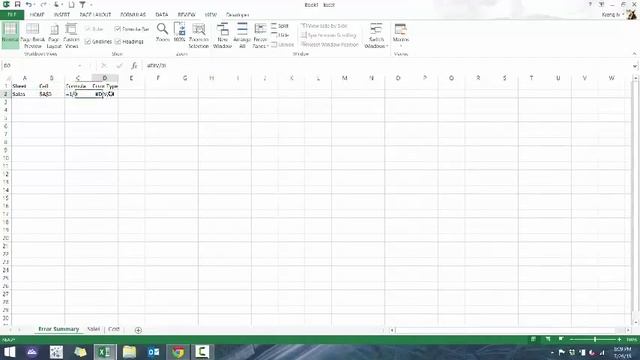The width and height of the screenshot is (640, 360).
Task: Select cell A2 containing Sales
Action: [x=24, y=94]
